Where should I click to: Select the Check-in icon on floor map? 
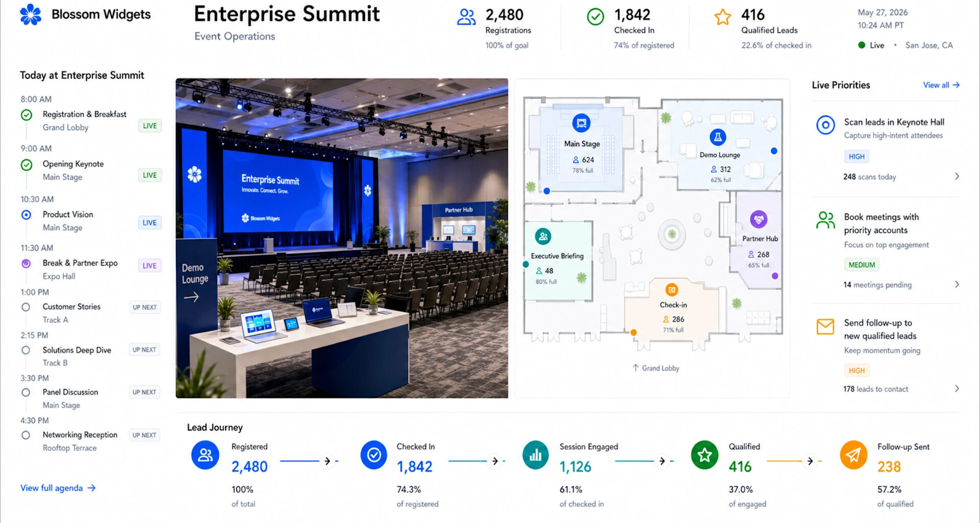tap(672, 290)
